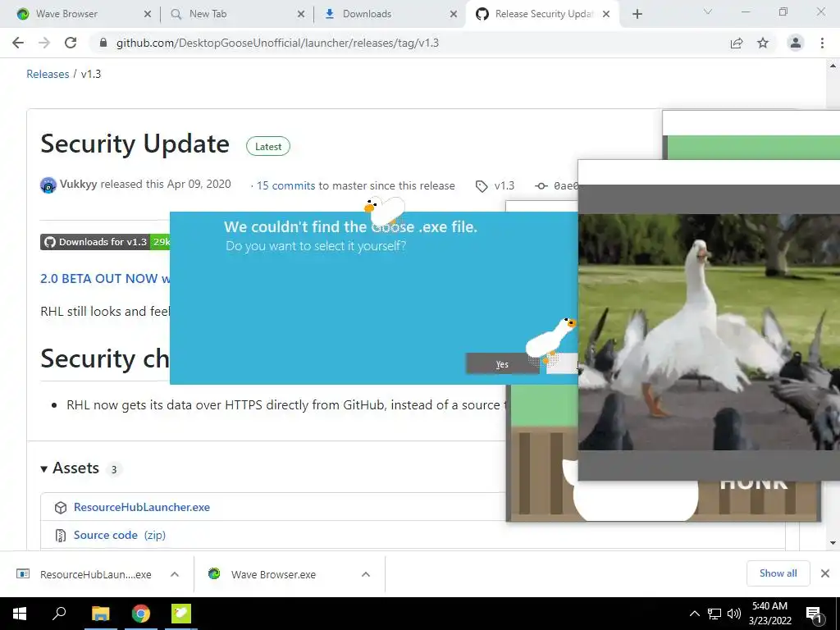Open the 15 commits link
840x630 pixels.
pyautogui.click(x=285, y=186)
